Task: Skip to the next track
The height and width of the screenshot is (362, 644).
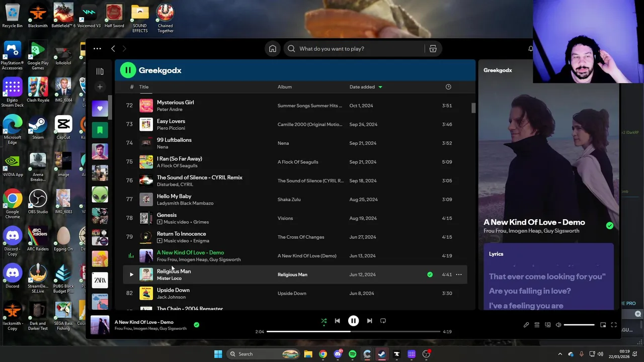Action: [369, 321]
